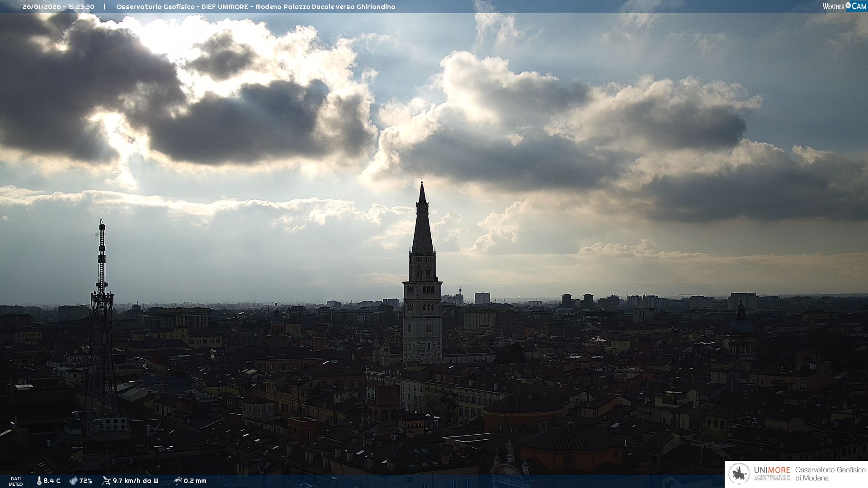The height and width of the screenshot is (488, 868).
Task: Click the 72% humidity value
Action: (86, 481)
